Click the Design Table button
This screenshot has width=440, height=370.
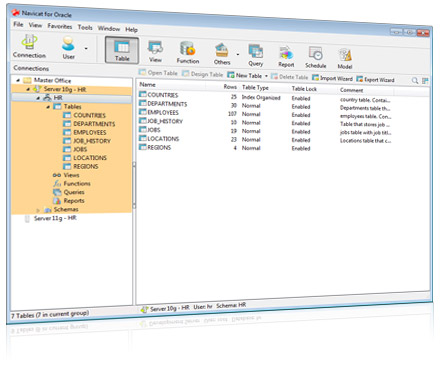point(202,74)
